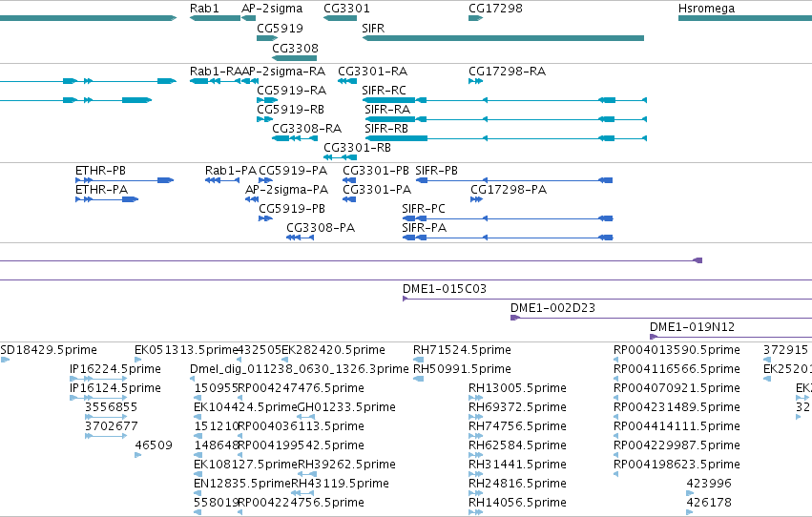Click the Rab1-PA protein label
The image size is (812, 517).
pyautogui.click(x=231, y=171)
